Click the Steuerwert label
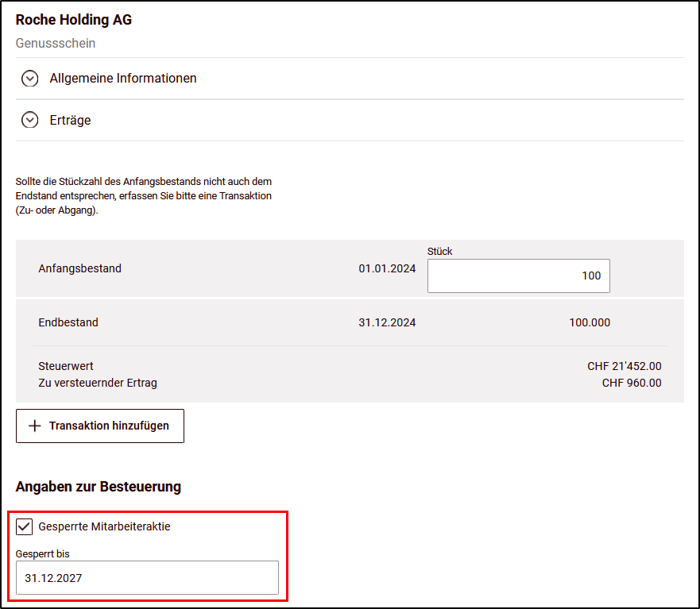The image size is (700, 609). [66, 366]
